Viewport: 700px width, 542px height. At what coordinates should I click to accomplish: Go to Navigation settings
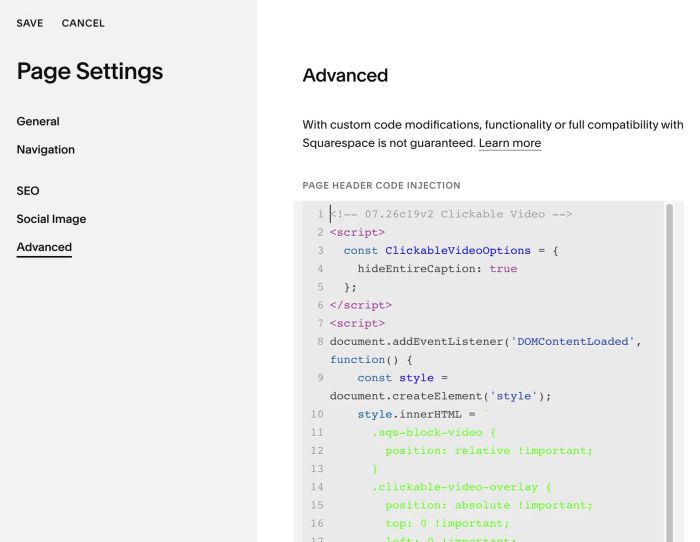[46, 150]
